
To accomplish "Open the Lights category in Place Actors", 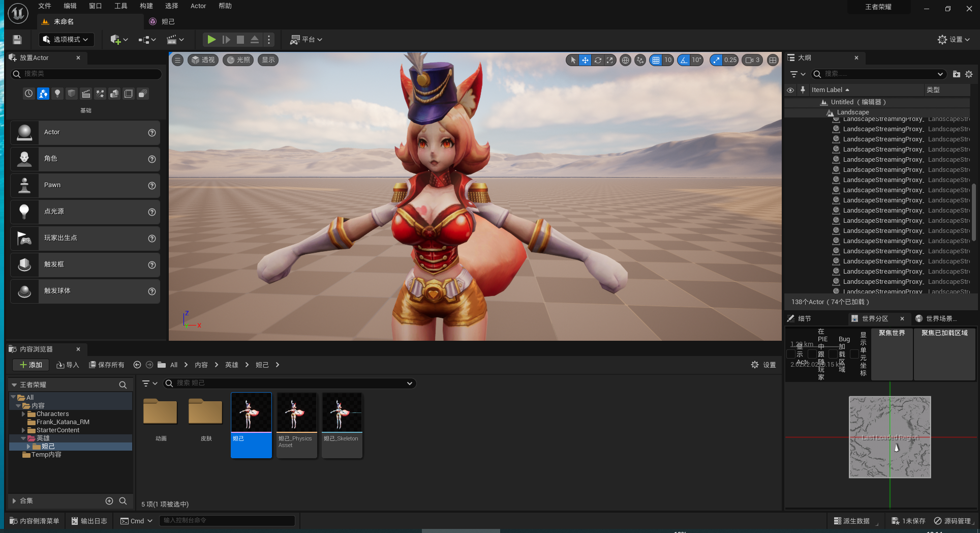I will 57,94.
